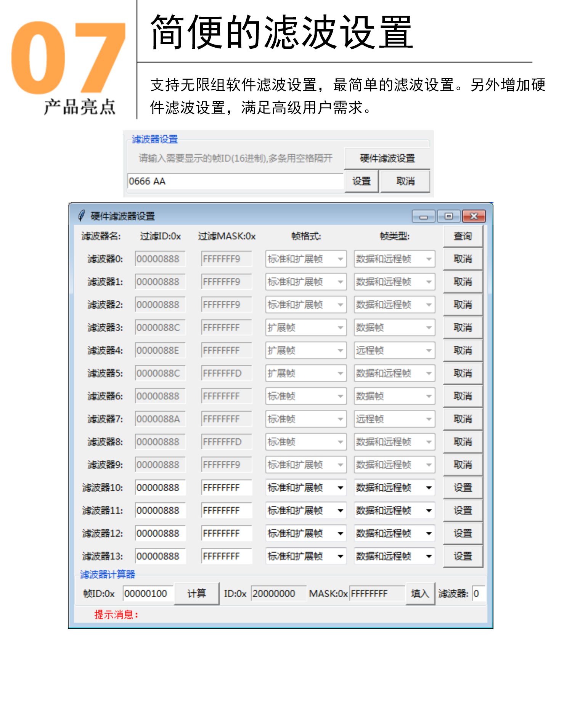Open 滤波器7 远程帧 type dropdown
Image resolution: width=572 pixels, height=728 pixels.
(x=394, y=419)
